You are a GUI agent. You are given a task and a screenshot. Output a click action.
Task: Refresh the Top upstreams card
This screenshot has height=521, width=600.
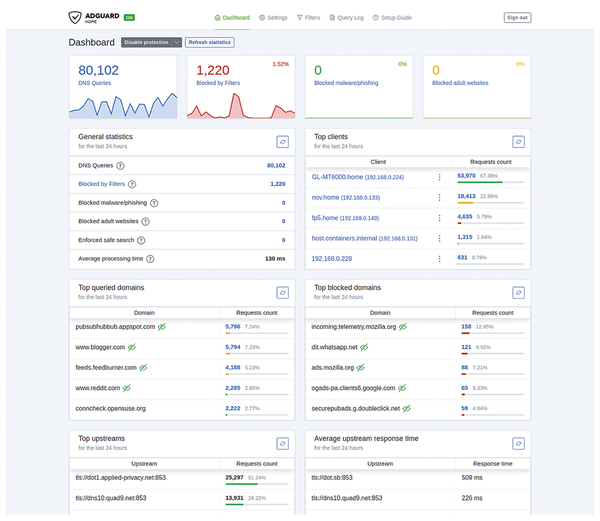click(x=282, y=443)
